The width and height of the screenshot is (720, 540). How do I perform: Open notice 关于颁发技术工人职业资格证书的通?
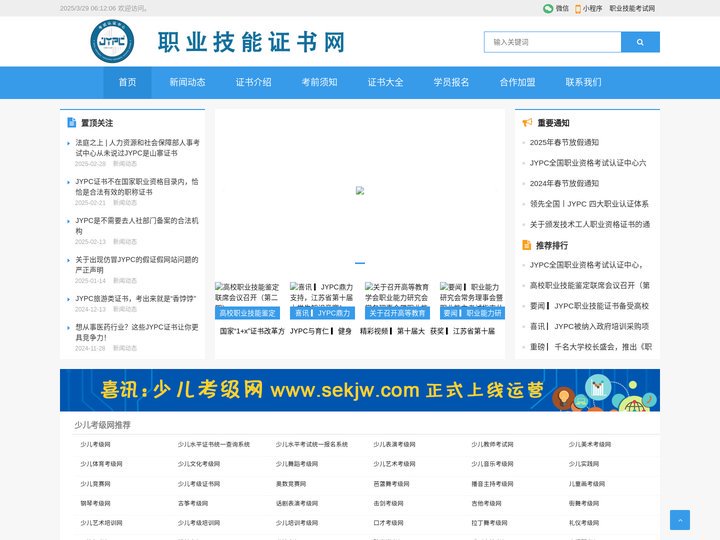590,225
